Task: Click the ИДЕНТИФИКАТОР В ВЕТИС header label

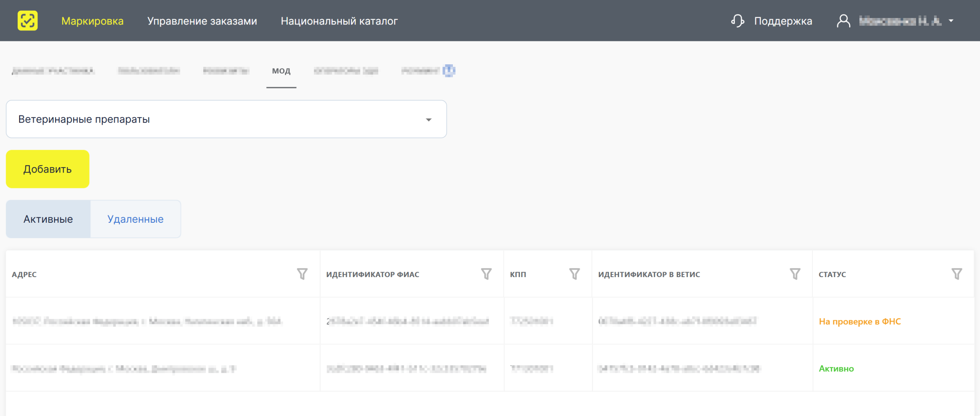Action: pyautogui.click(x=649, y=274)
